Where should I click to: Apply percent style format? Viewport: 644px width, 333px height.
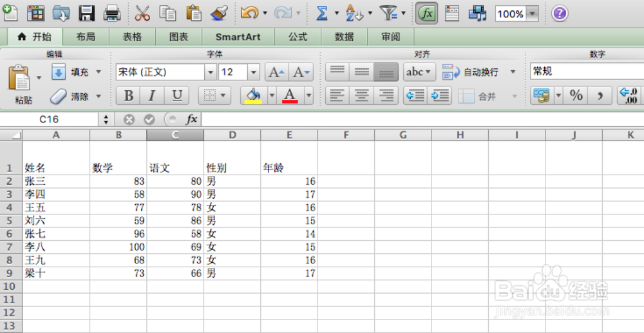pyautogui.click(x=576, y=96)
